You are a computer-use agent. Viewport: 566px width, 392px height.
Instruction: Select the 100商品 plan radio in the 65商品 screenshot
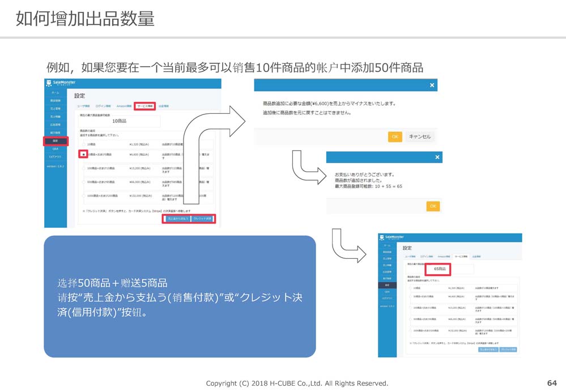(410, 308)
